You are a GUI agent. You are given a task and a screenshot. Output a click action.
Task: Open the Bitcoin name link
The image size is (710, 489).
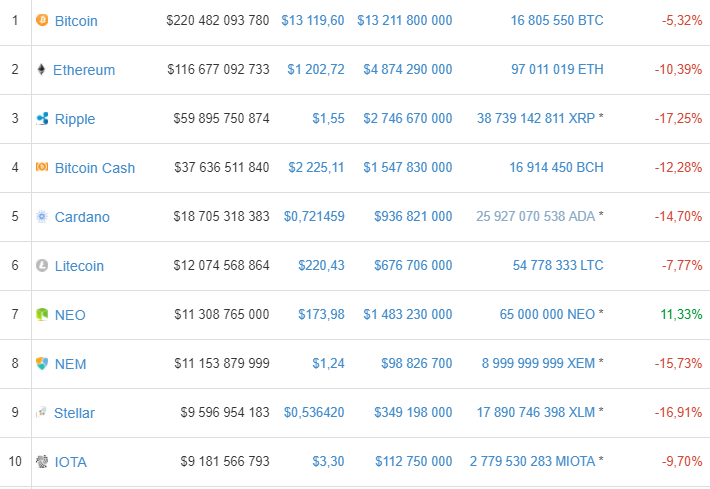pyautogui.click(x=76, y=21)
